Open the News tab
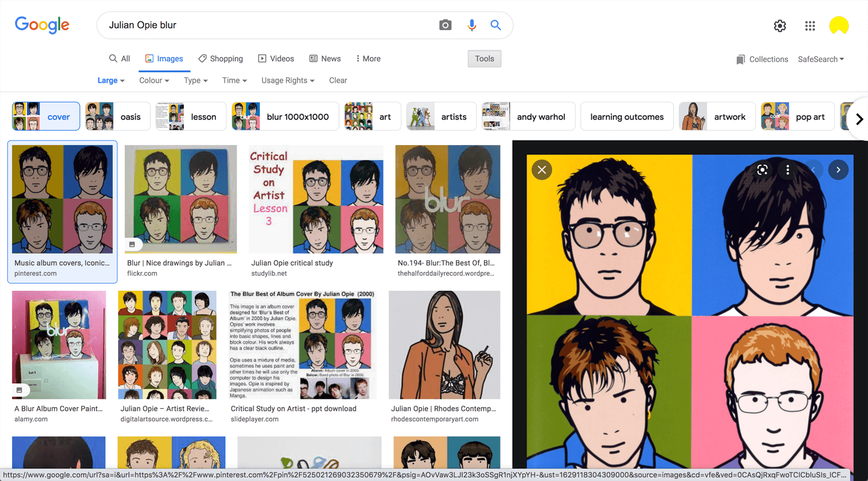The image size is (868, 481). click(x=325, y=59)
